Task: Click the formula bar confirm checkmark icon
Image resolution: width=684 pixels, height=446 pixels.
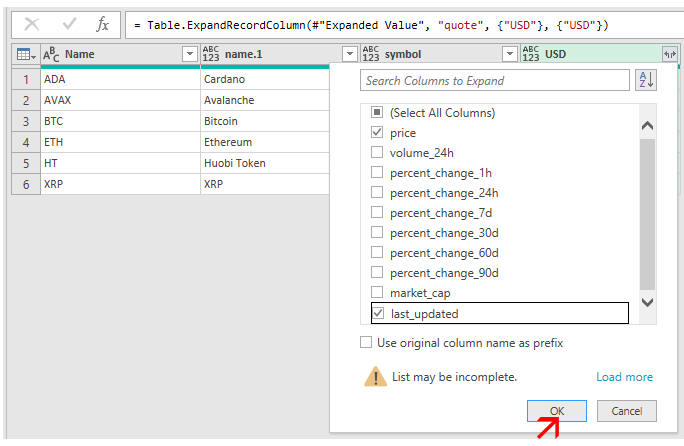Action: pos(67,24)
